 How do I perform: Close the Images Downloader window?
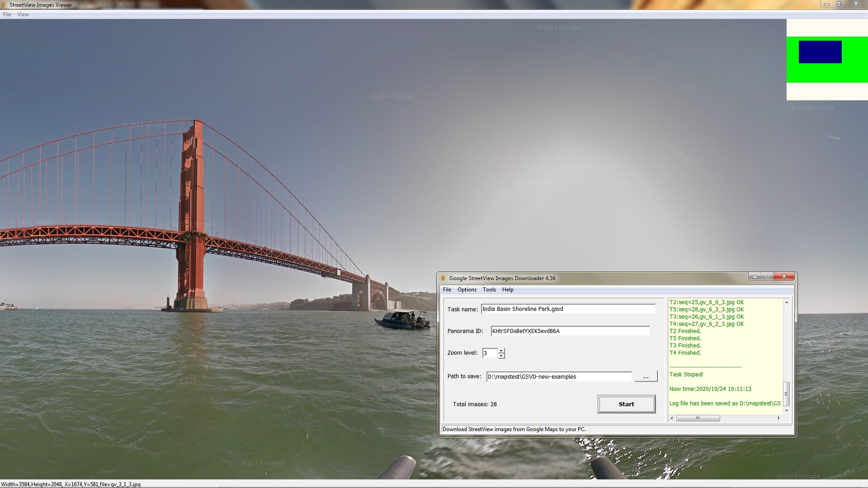[784, 277]
